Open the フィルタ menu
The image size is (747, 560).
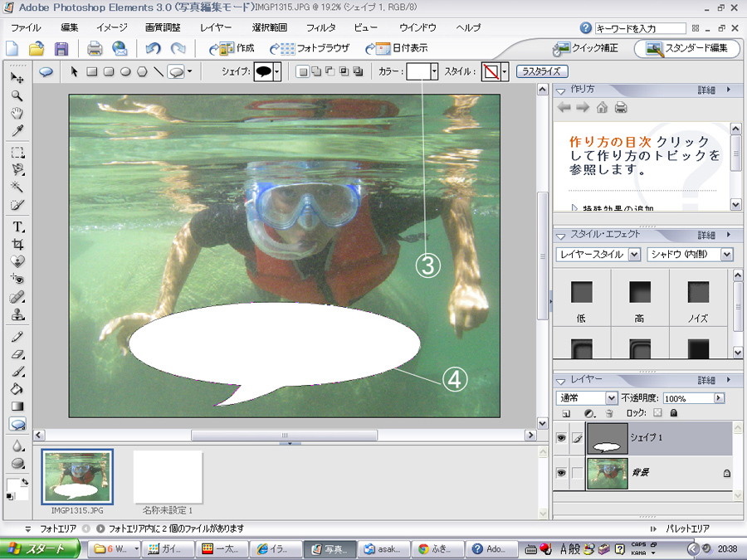[320, 27]
